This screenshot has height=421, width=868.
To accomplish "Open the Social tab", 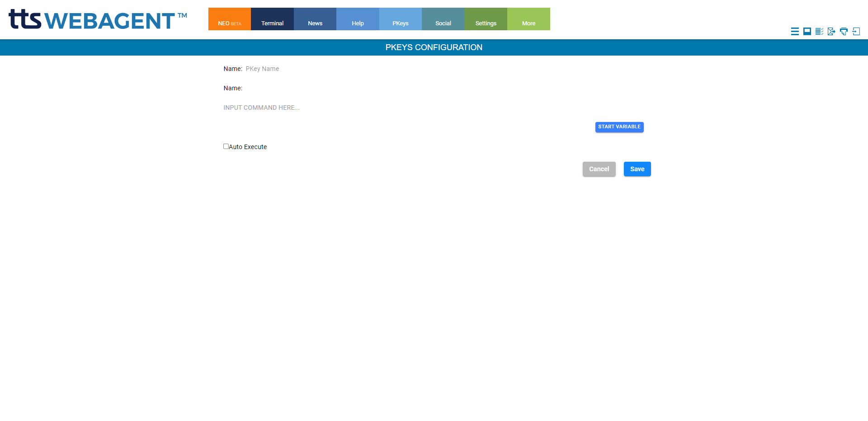I will tap(443, 19).
